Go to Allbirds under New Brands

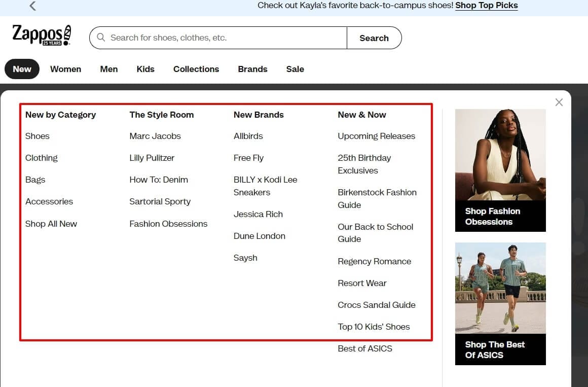coord(248,136)
